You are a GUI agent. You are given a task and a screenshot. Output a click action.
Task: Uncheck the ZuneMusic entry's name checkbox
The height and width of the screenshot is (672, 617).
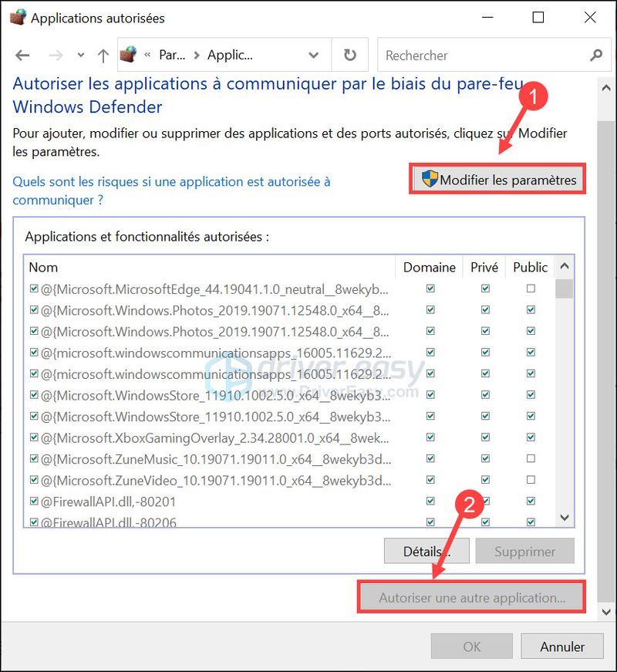pyautogui.click(x=34, y=458)
